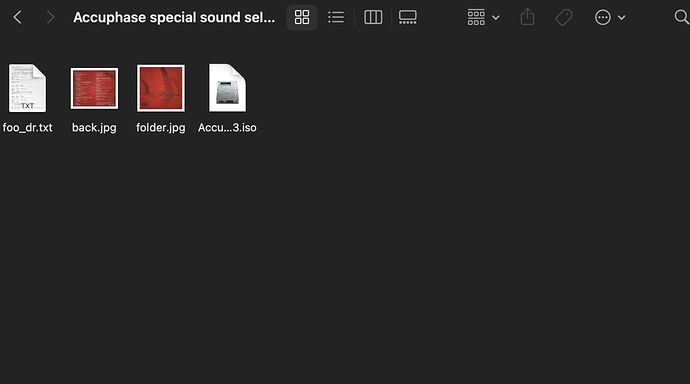Select the back.jpg thumbnail
690x384 pixels.
click(94, 88)
